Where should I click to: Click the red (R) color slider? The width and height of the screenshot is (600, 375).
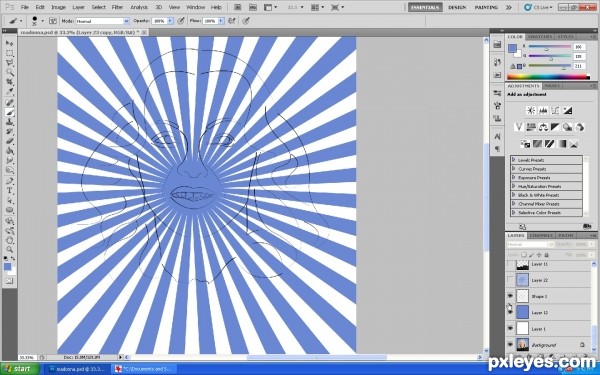(549, 47)
